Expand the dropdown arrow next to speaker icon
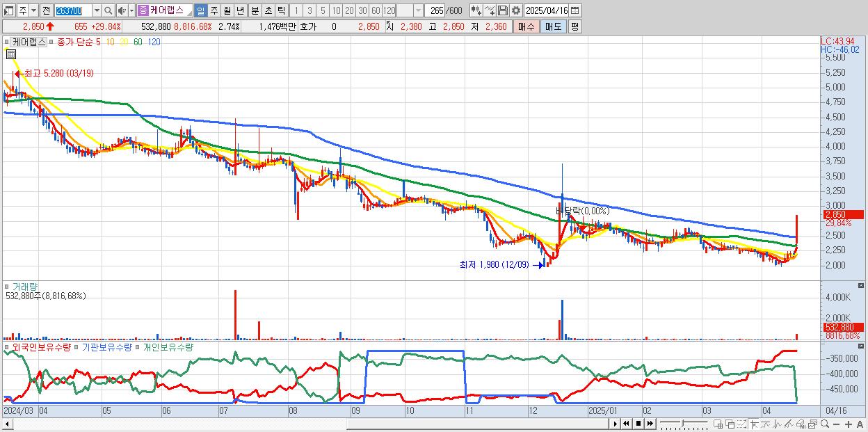 point(131,10)
